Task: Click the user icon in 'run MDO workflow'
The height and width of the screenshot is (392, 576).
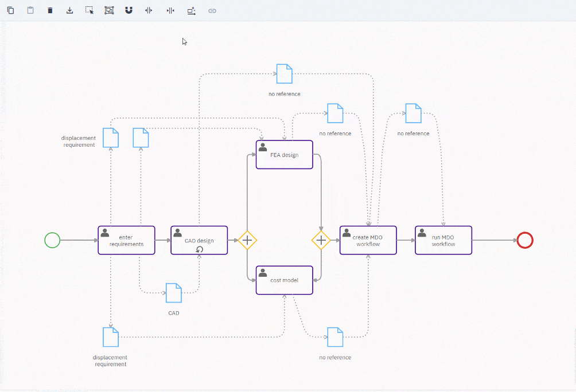Action: pyautogui.click(x=422, y=233)
